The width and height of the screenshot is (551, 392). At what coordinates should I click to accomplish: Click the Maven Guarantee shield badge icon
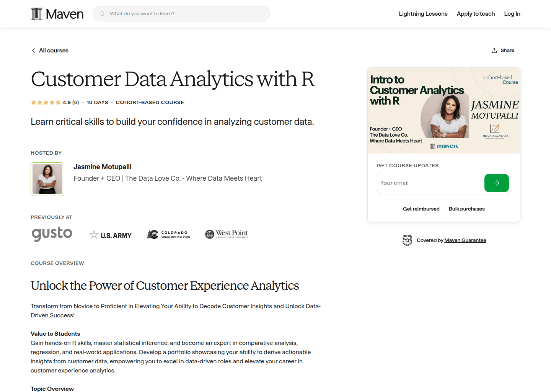click(x=407, y=240)
